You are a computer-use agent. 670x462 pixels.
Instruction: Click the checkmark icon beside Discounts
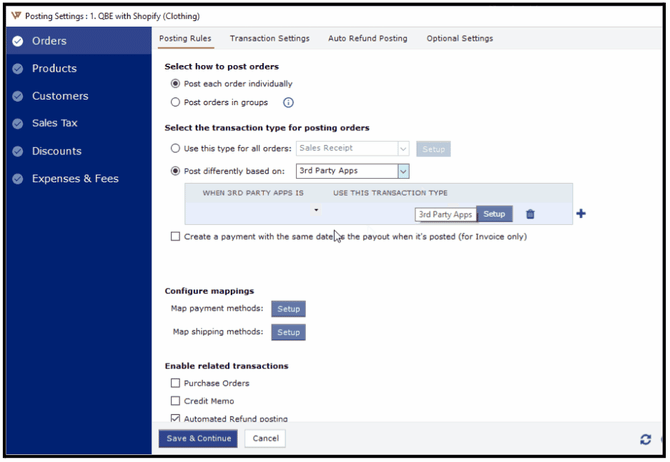click(18, 151)
